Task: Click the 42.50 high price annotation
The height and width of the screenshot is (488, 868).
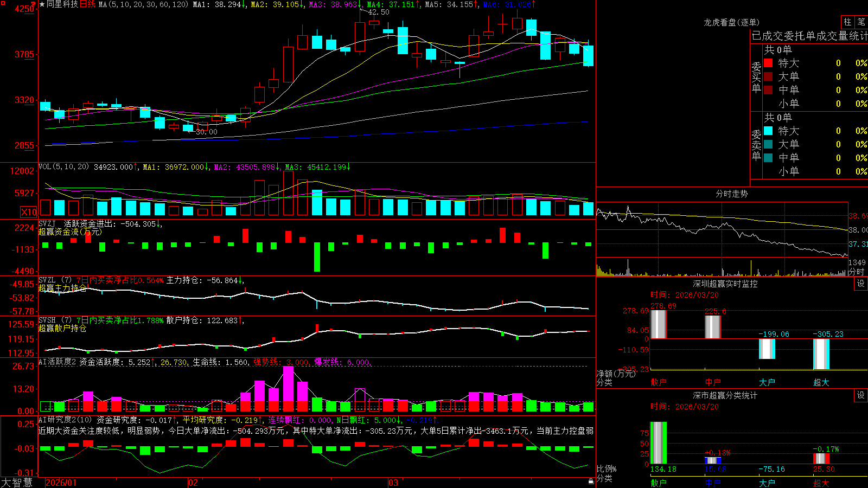Action: 378,12
